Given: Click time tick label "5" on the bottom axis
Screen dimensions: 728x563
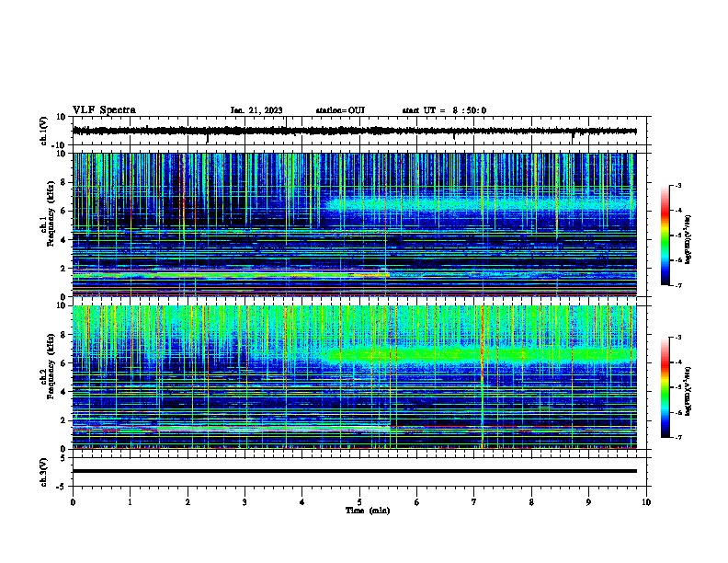Looking at the screenshot, I should tap(359, 502).
